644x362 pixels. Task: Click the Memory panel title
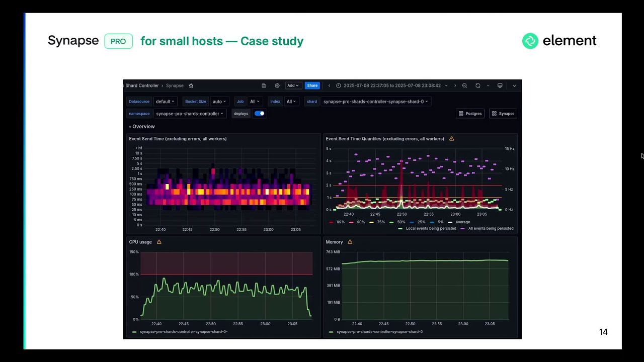[x=334, y=242]
